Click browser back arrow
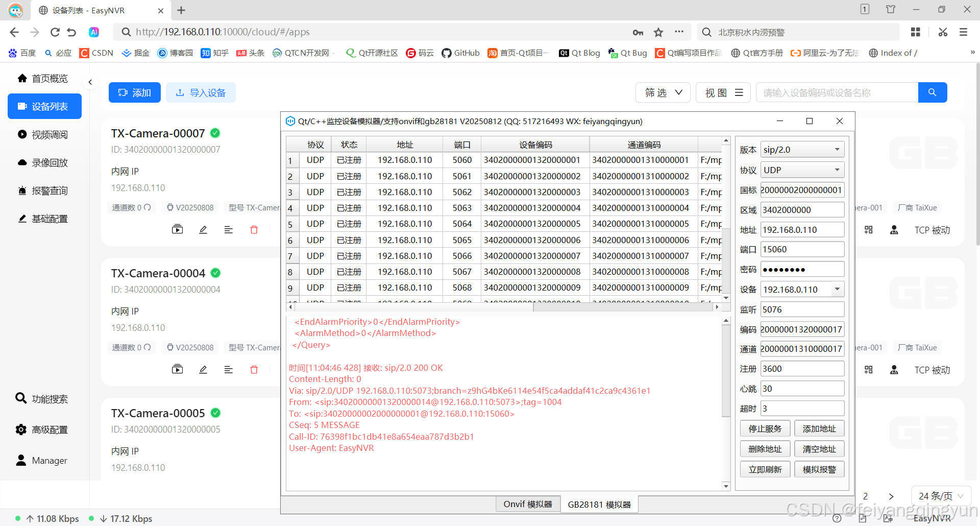The image size is (980, 526). 14,32
